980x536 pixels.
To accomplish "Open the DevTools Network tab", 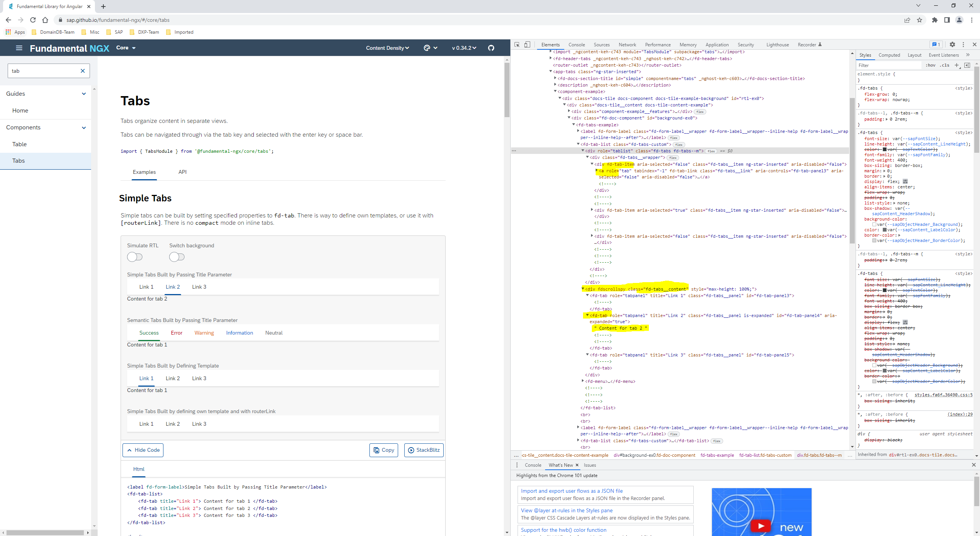I will 627,45.
